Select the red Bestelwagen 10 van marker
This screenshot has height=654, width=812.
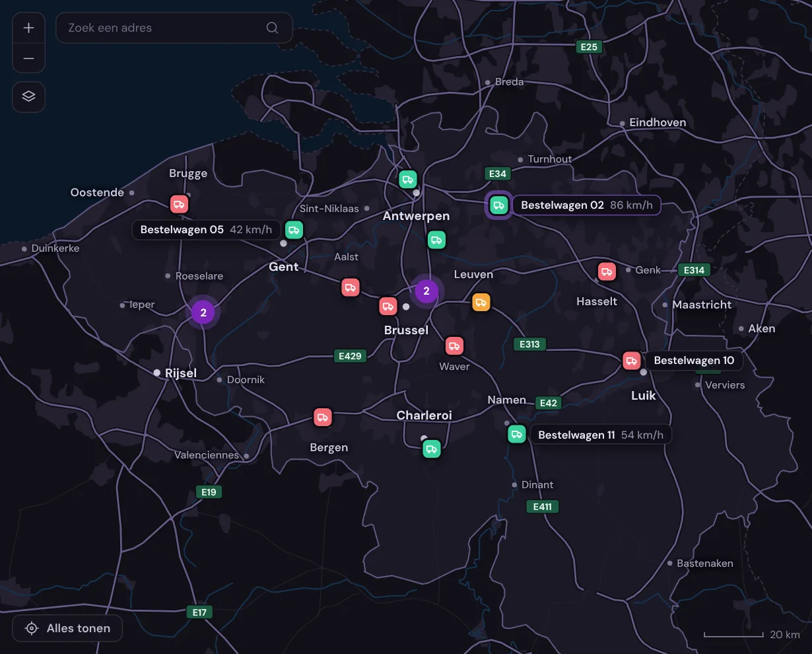(632, 361)
